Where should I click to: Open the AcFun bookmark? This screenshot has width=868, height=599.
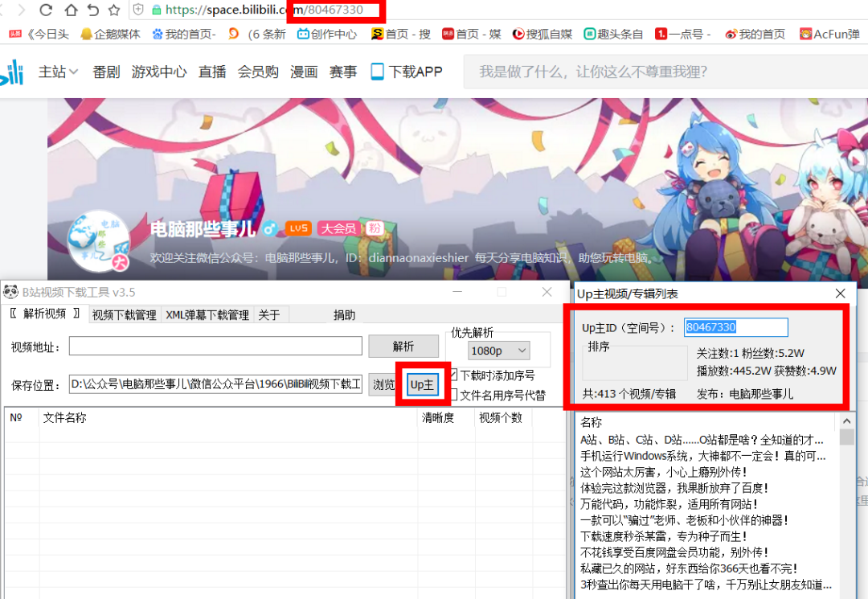(x=829, y=34)
